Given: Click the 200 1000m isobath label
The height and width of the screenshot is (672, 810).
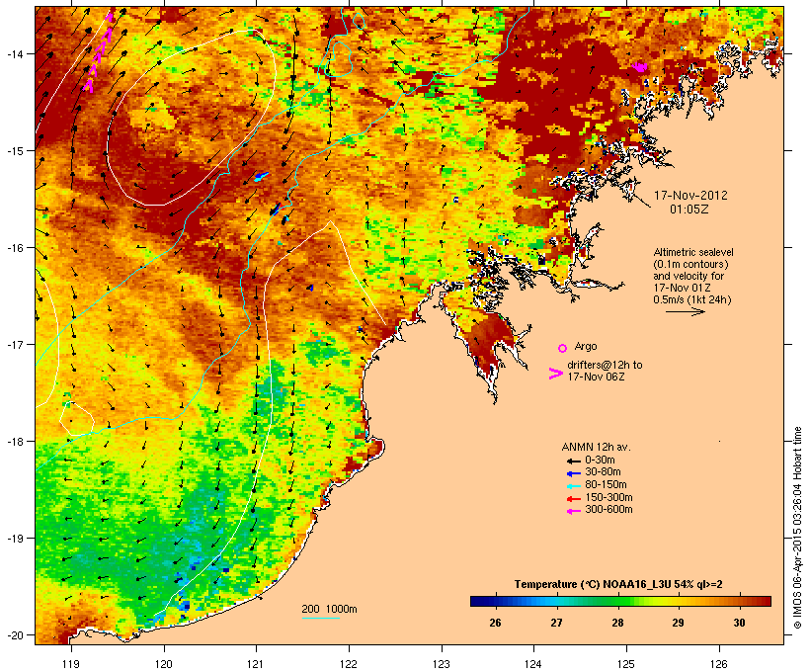Looking at the screenshot, I should click(x=329, y=609).
